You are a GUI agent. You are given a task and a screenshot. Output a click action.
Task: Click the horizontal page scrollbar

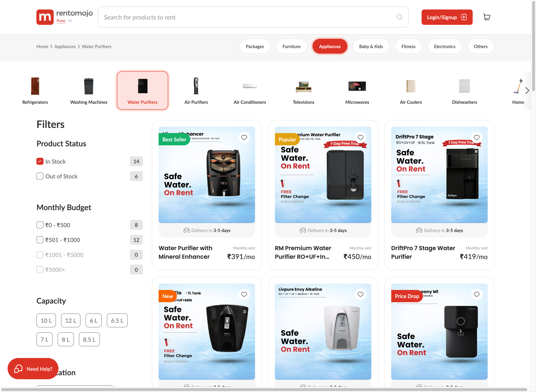264,389
